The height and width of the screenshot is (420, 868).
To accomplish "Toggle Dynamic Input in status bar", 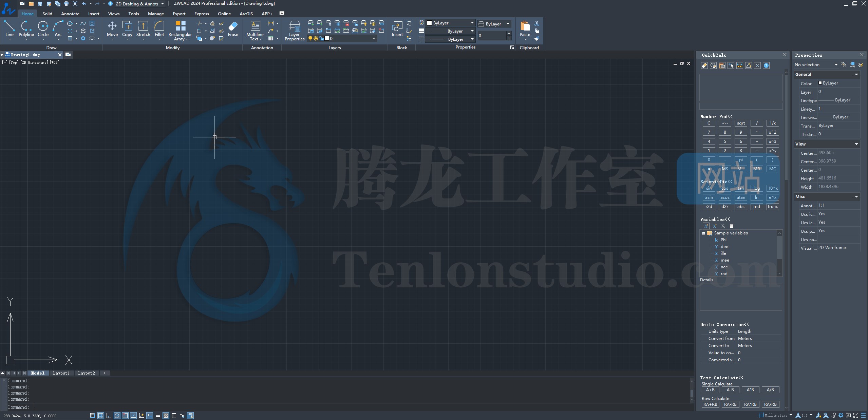I will [x=150, y=416].
